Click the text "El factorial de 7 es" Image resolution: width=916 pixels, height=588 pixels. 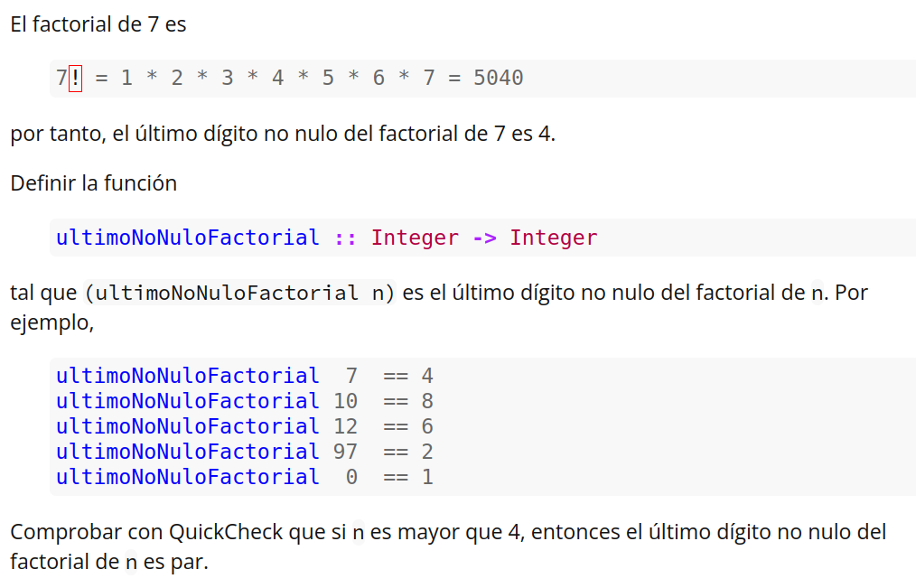98,24
